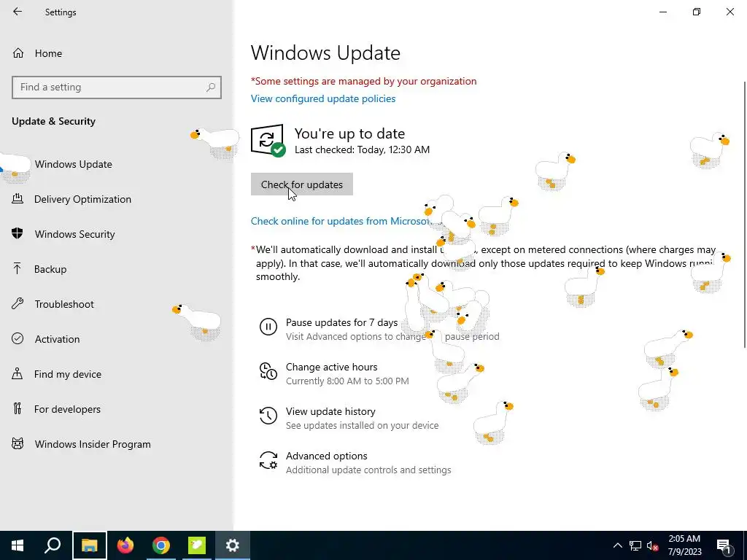The width and height of the screenshot is (747, 560).
Task: Open Delivery Optimization settings
Action: 82,199
